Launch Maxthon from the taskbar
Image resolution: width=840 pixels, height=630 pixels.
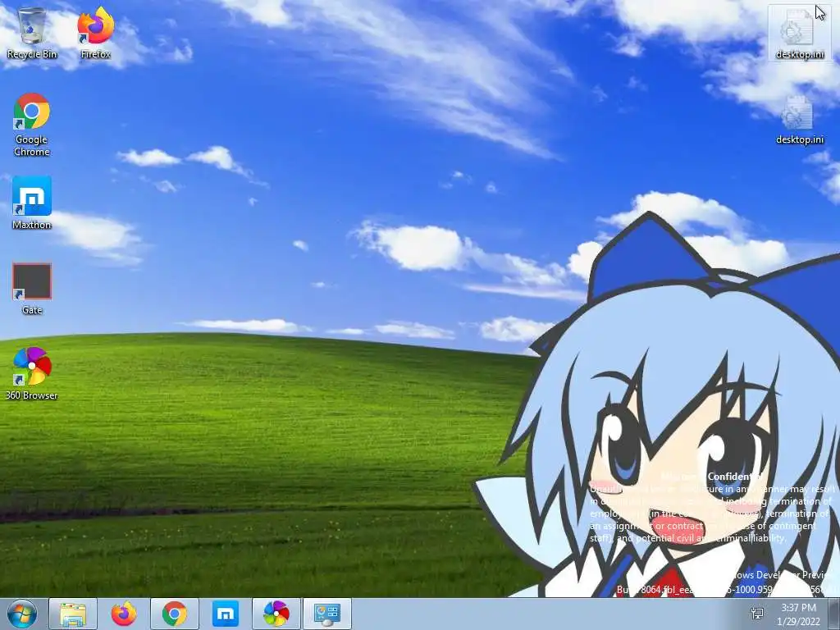pyautogui.click(x=226, y=614)
